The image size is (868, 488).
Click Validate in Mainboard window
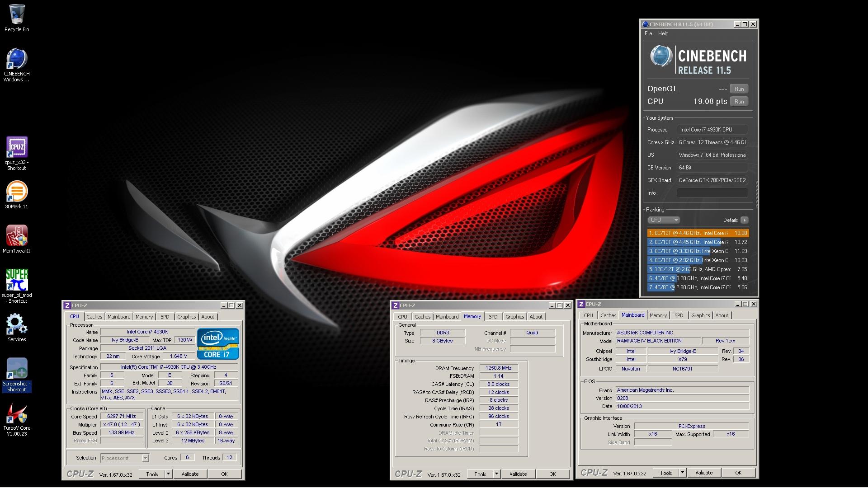point(704,473)
